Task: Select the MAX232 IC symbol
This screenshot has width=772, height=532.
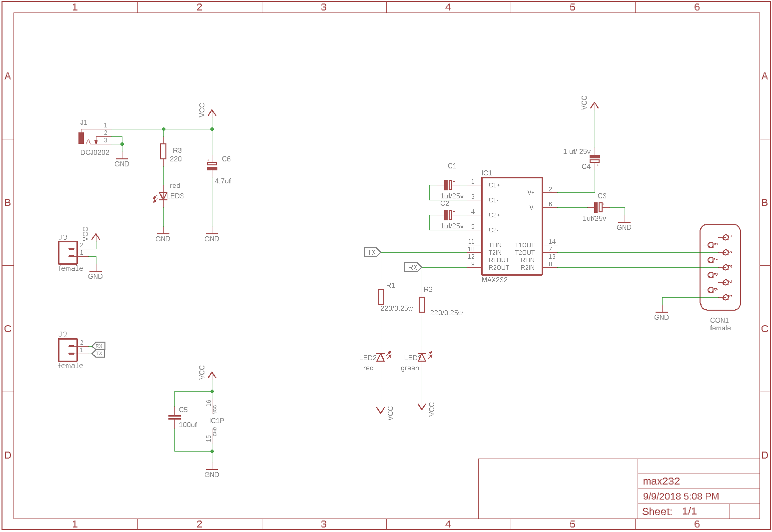Action: pos(511,225)
